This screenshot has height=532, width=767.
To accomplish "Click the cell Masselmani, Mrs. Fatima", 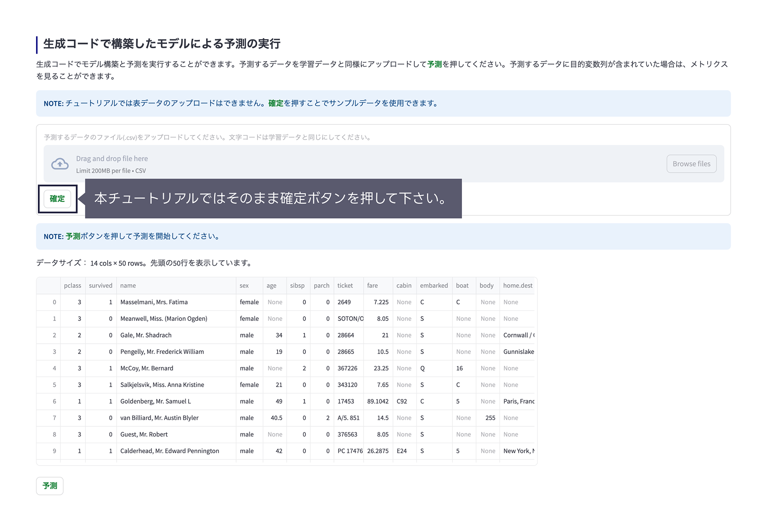I will click(176, 302).
